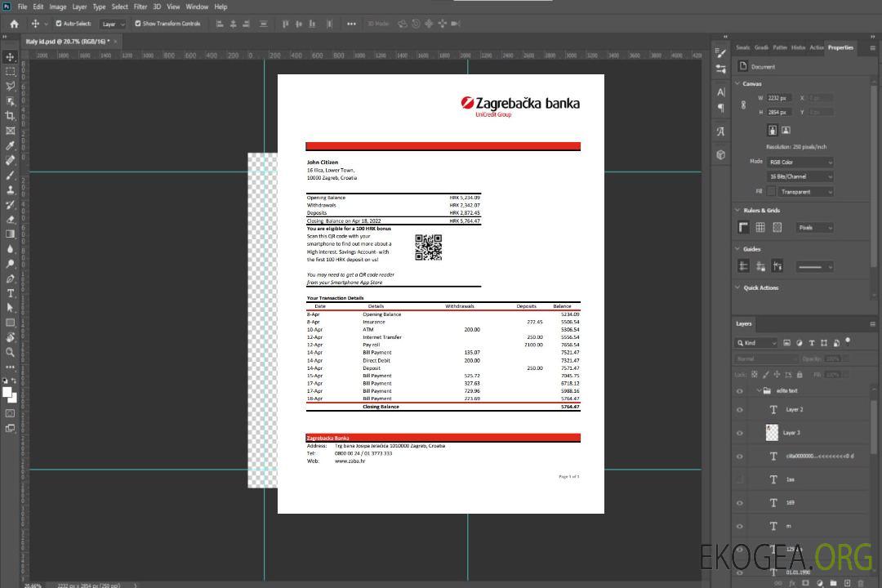Collapse the Canvas section

click(x=737, y=83)
